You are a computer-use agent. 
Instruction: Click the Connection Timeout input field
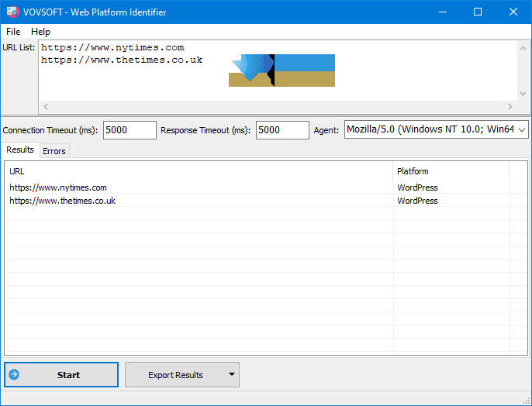click(130, 130)
